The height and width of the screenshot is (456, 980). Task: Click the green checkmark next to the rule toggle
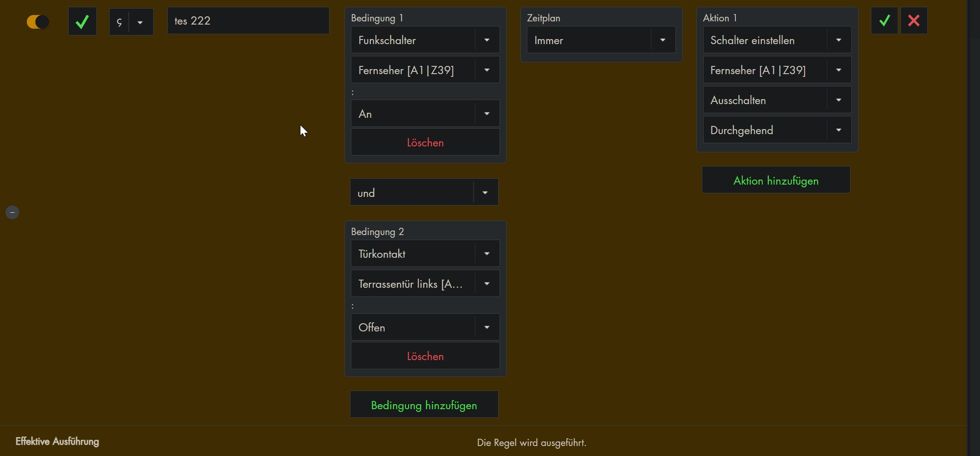(82, 21)
